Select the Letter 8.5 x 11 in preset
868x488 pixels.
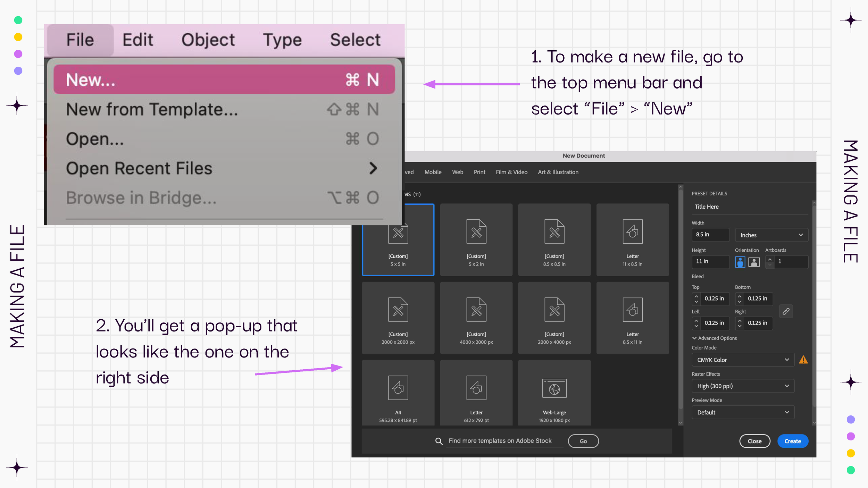click(633, 318)
